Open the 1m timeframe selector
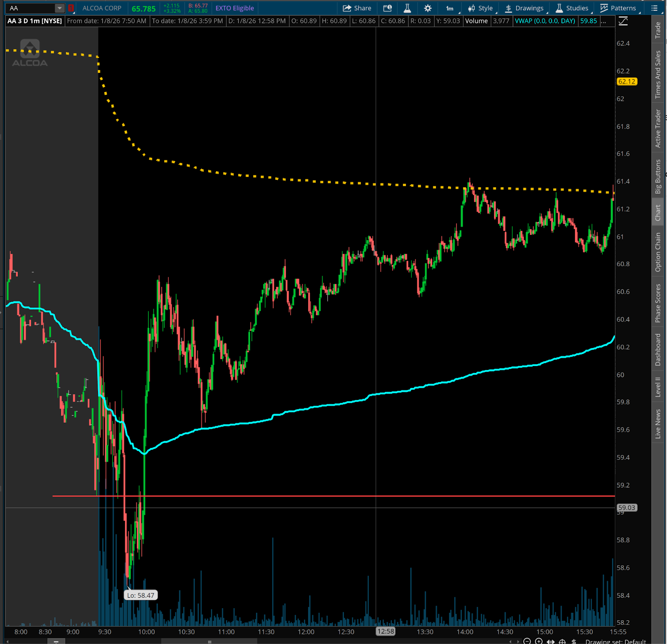 coord(450,8)
